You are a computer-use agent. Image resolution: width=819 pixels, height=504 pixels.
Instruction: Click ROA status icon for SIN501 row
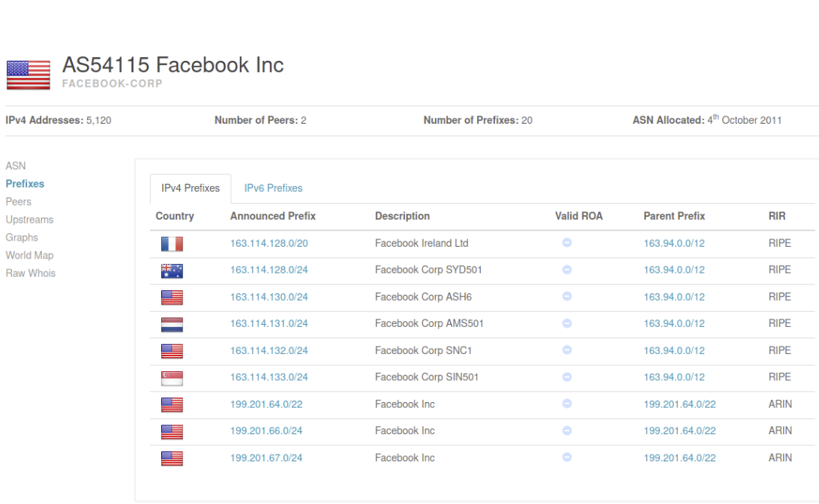(x=567, y=376)
